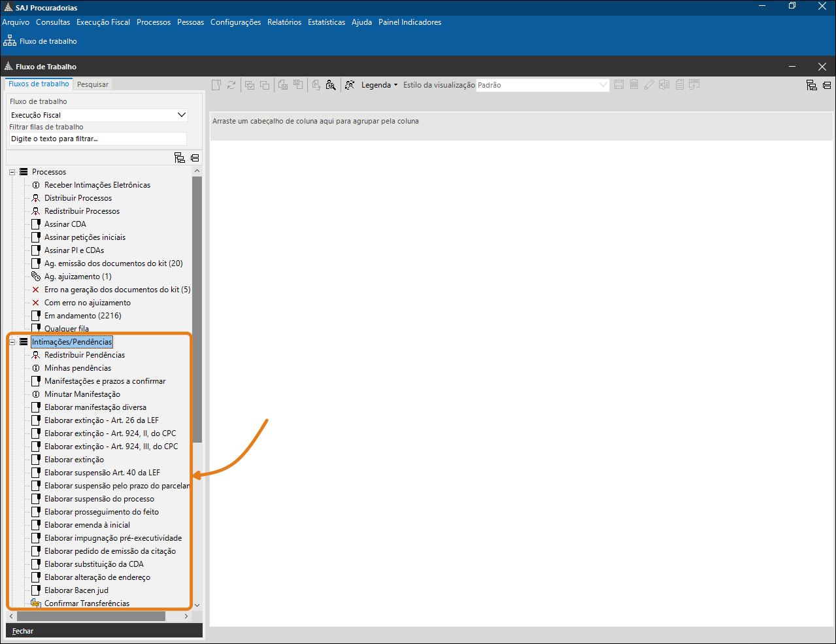Click the trash delete icon in toolbar

coord(634,85)
